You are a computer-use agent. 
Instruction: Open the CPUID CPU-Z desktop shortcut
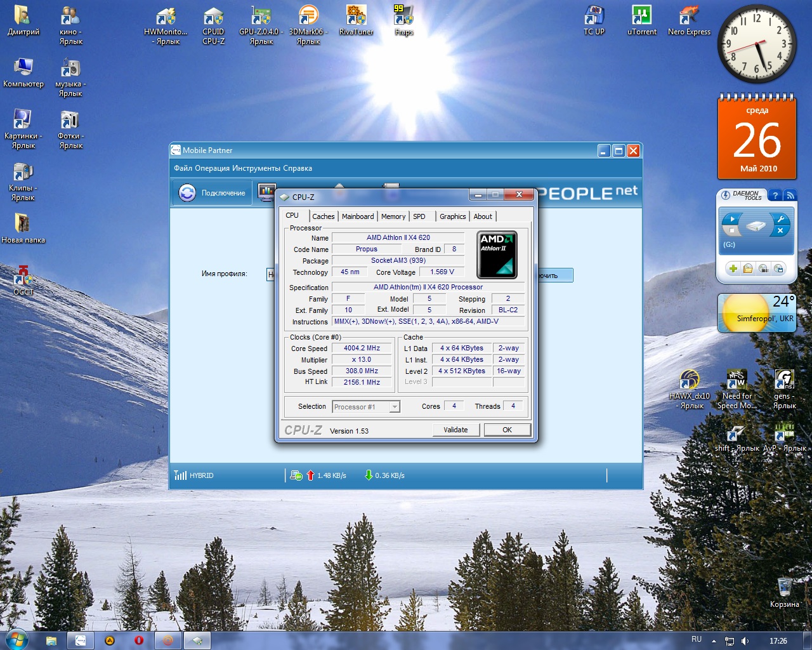pyautogui.click(x=213, y=25)
